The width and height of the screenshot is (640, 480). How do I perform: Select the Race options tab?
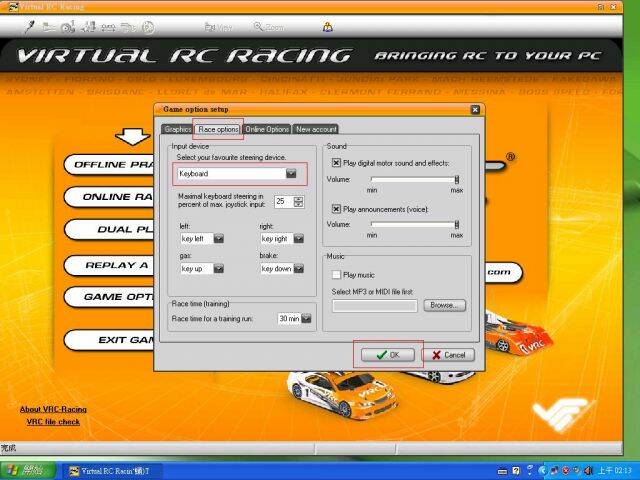[218, 129]
